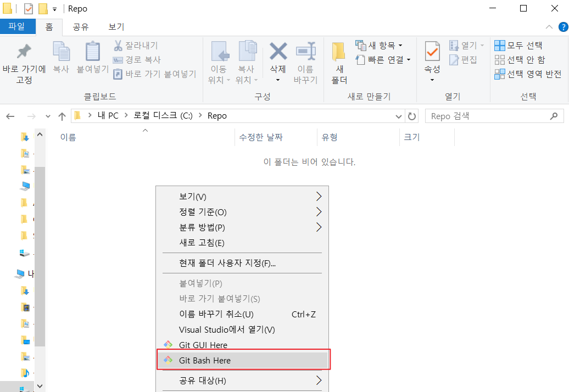Click 로컬 디스크 (C:) in breadcrumb
Screen dimensions: 569x392
tap(163, 116)
